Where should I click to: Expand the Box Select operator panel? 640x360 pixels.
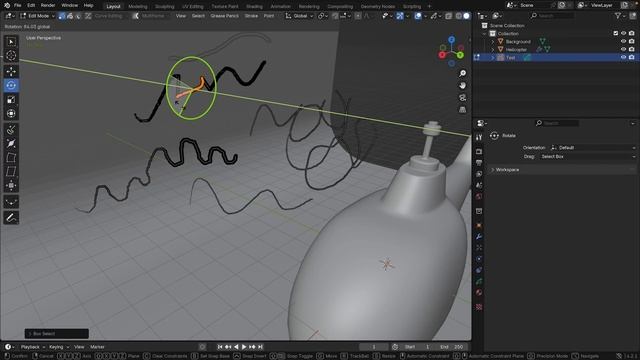tap(56, 334)
